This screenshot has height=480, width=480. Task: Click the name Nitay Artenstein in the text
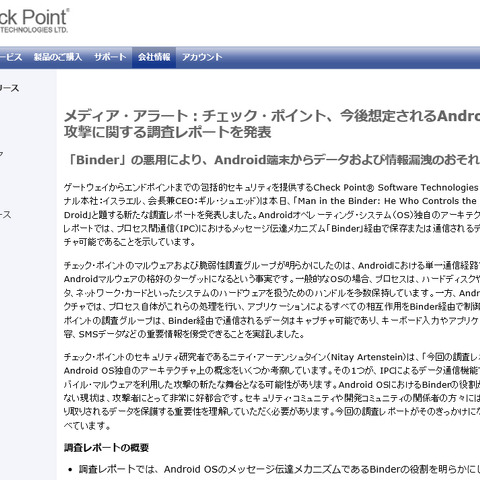[x=367, y=357]
